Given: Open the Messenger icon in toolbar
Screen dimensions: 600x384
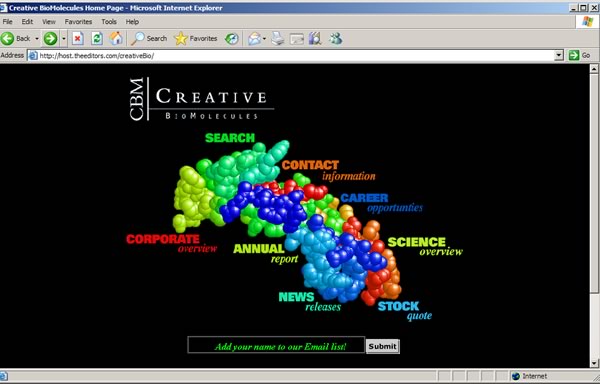Looking at the screenshot, I should click(x=336, y=38).
